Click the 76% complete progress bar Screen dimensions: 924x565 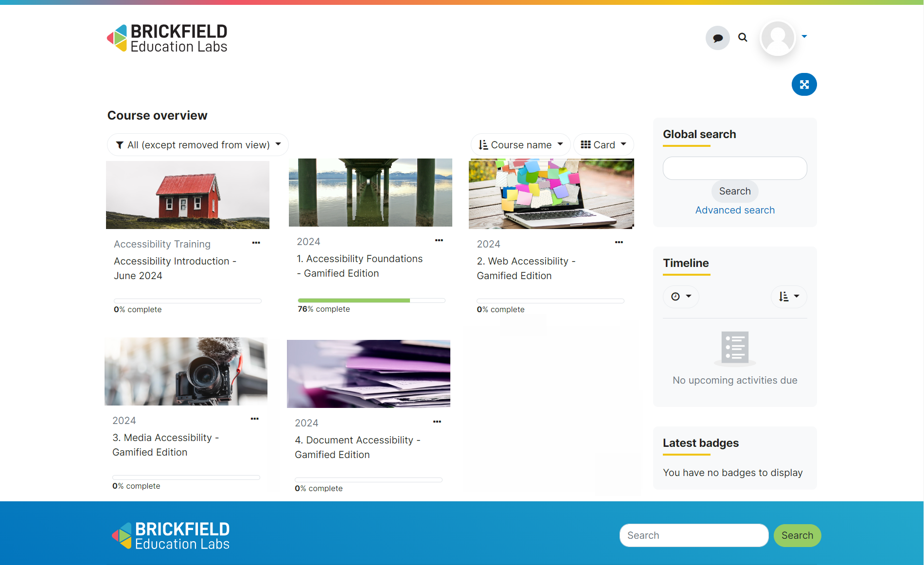point(372,300)
